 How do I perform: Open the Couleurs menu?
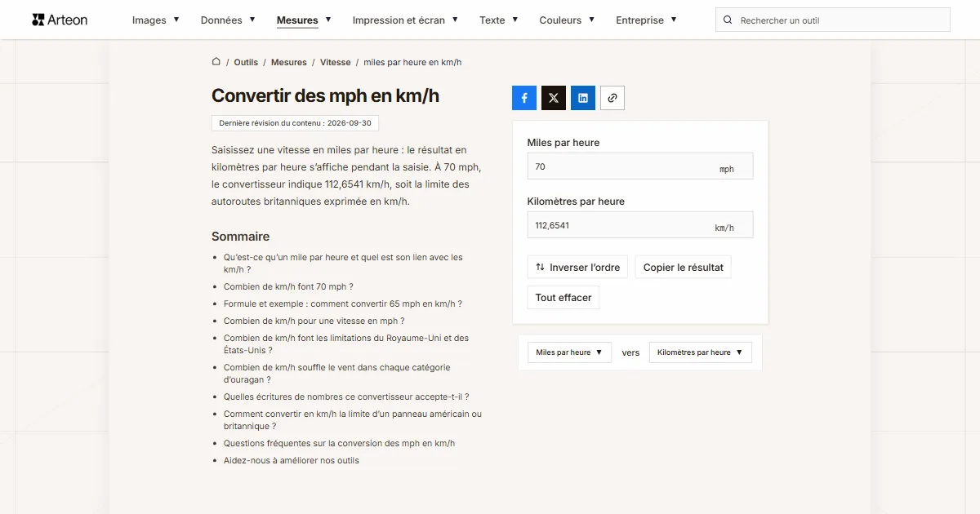567,20
